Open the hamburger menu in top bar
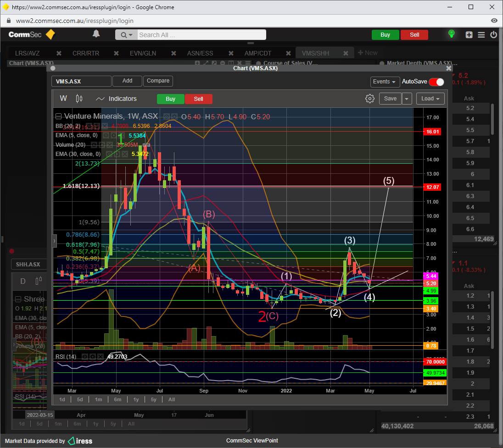This screenshot has width=503, height=448. (x=481, y=34)
